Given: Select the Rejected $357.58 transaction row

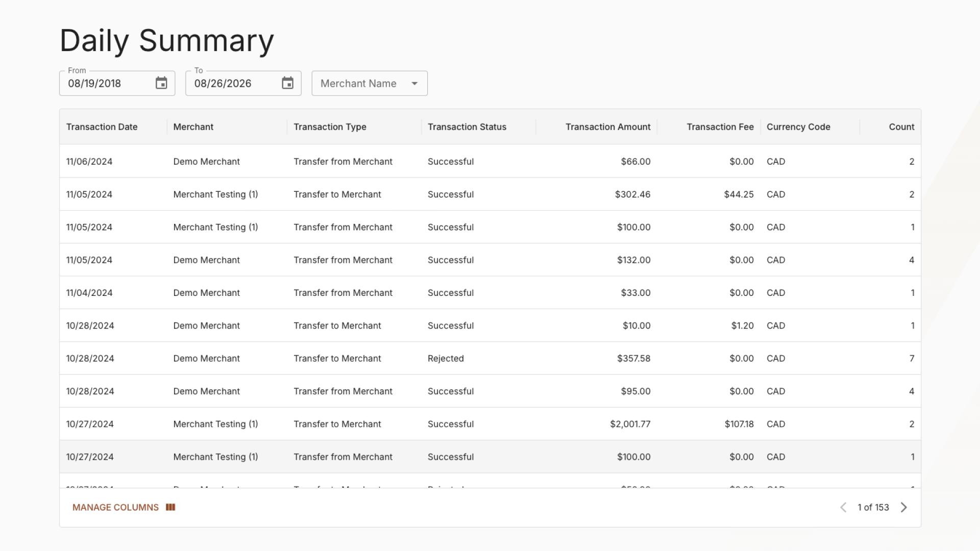Looking at the screenshot, I should pos(490,358).
